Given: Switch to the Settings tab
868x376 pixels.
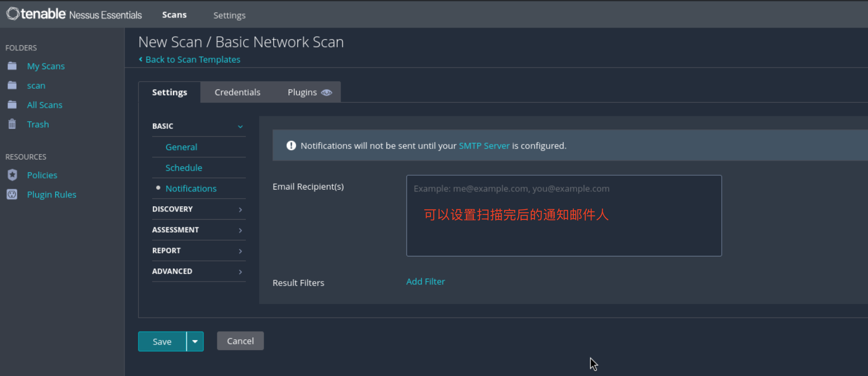Looking at the screenshot, I should (x=169, y=92).
